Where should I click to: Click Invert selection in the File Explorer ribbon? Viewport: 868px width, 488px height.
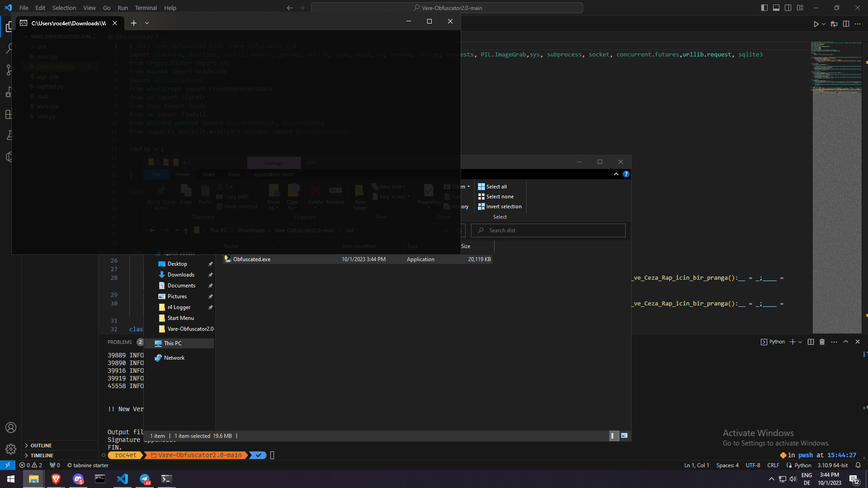tap(500, 206)
